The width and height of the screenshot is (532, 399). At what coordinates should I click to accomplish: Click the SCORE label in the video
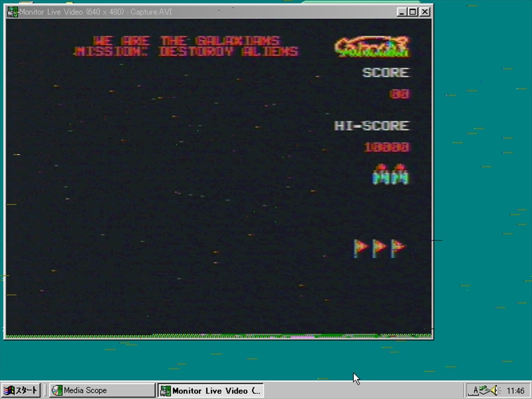(385, 73)
